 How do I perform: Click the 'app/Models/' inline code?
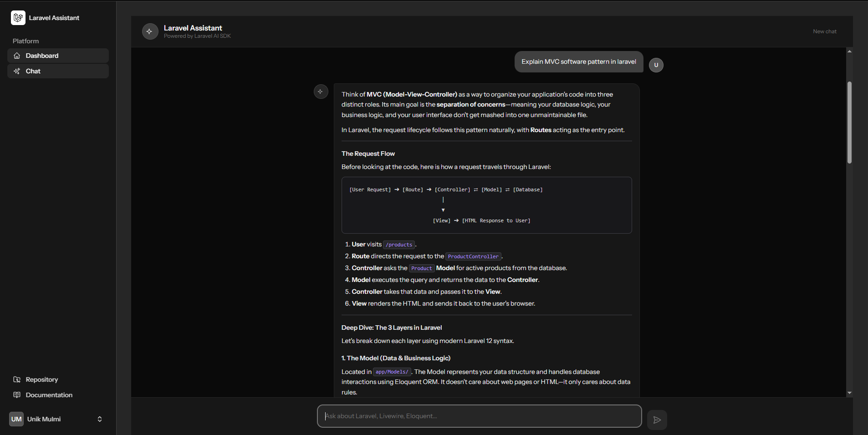coord(392,372)
